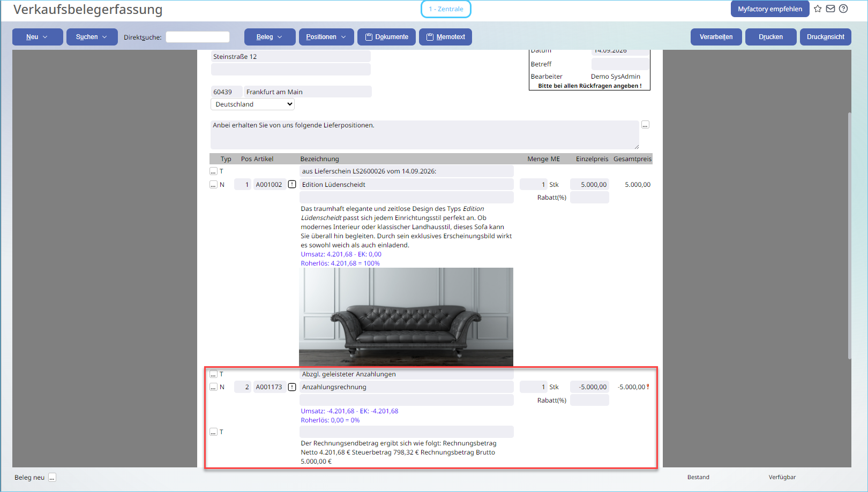Open the Beleg dropdown menu
The width and height of the screenshot is (868, 492).
(x=270, y=37)
